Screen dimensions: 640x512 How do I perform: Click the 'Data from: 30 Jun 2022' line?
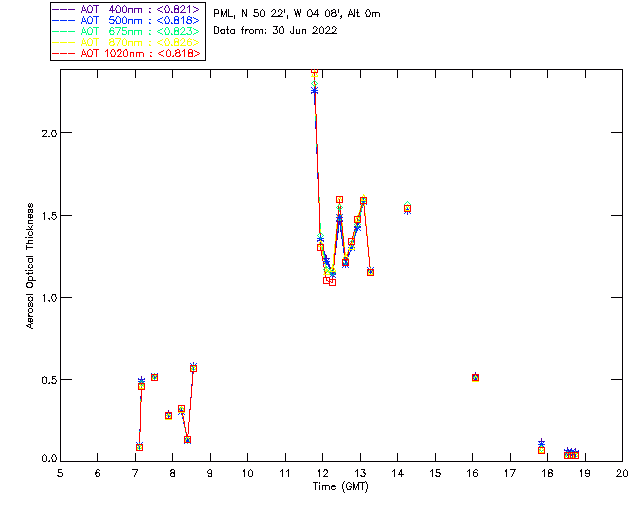(x=275, y=30)
